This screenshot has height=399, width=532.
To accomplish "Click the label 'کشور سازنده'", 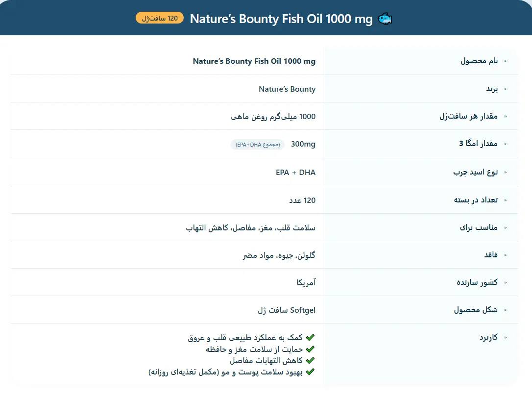I will pyautogui.click(x=477, y=282).
